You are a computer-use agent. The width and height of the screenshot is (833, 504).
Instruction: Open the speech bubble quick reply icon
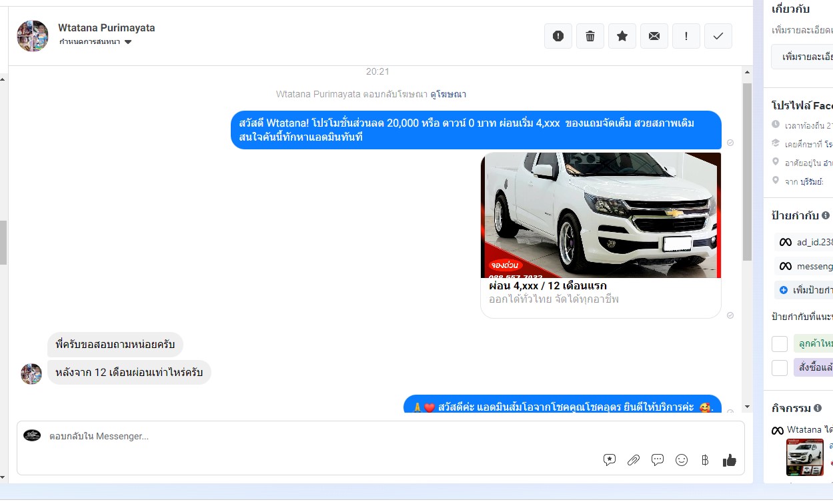(x=658, y=459)
